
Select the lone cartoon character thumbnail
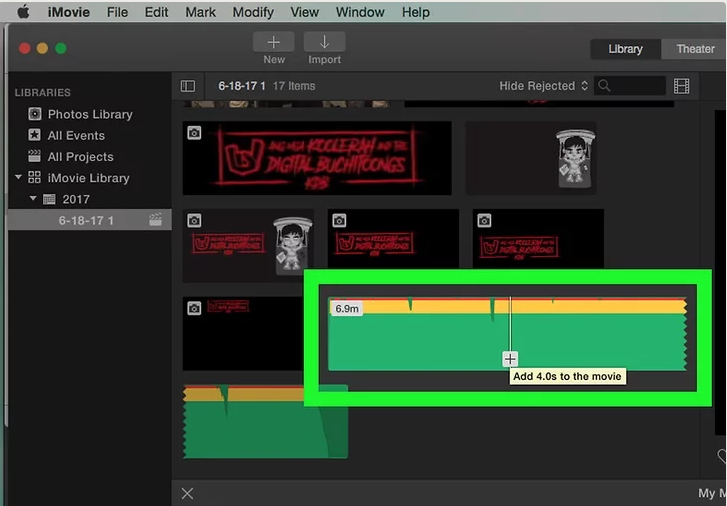[531, 158]
